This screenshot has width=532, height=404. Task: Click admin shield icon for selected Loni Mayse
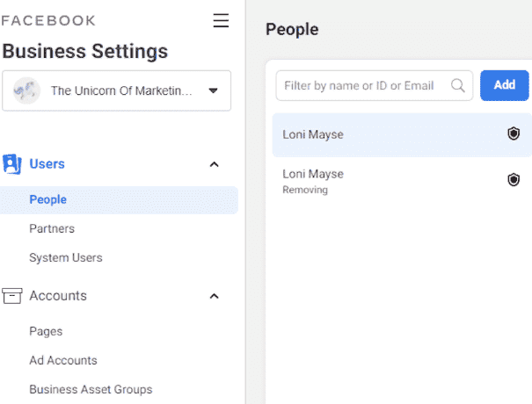coord(514,133)
